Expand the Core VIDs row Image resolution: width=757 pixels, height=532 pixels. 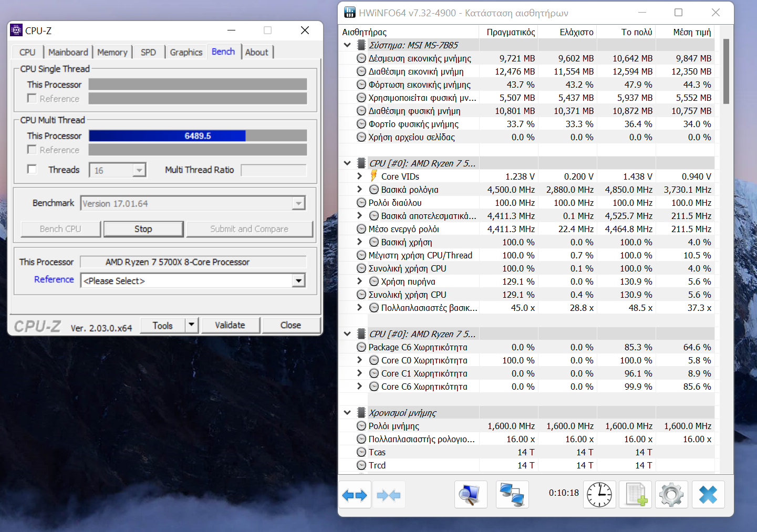point(360,176)
